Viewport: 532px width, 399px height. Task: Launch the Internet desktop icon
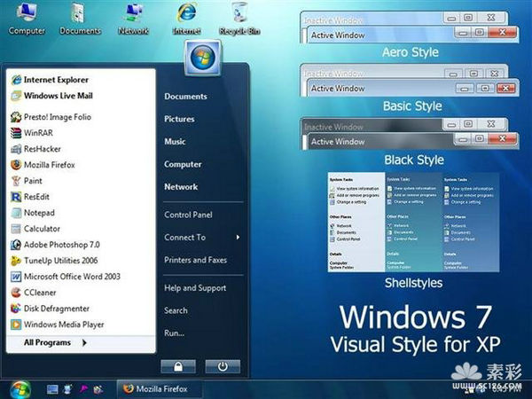click(x=186, y=19)
